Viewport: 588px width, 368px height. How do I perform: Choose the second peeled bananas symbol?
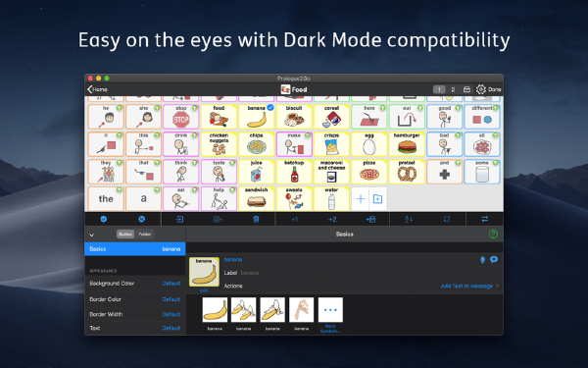243,310
